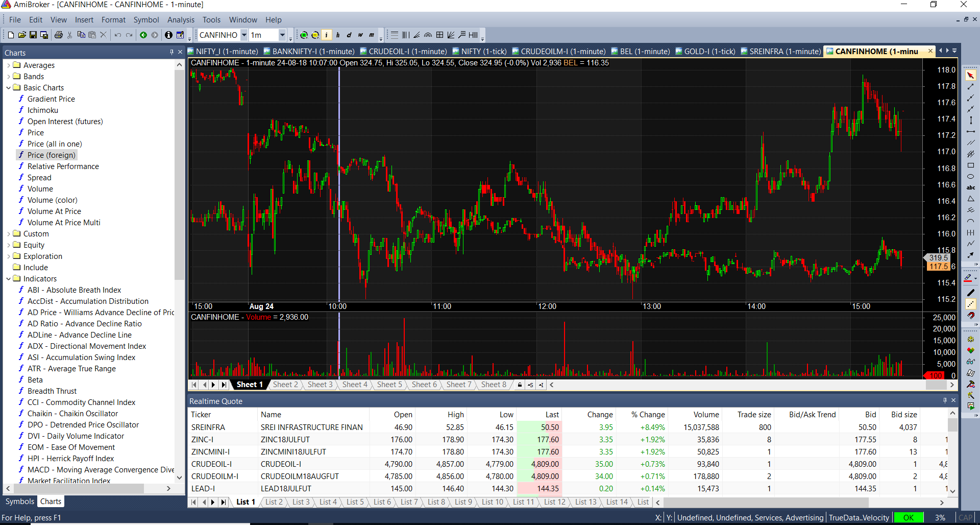Collapse the Indicators folder

(9, 279)
